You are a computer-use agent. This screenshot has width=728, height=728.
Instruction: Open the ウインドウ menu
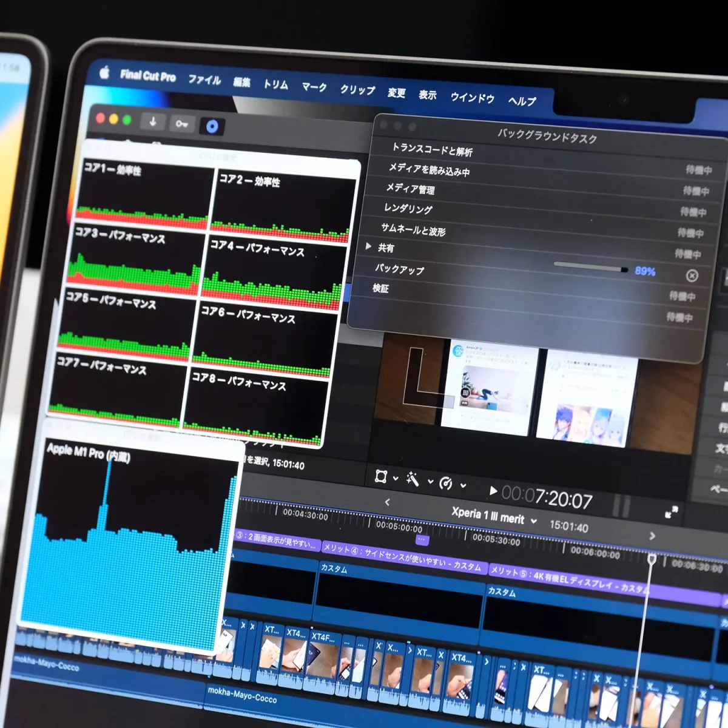click(473, 97)
